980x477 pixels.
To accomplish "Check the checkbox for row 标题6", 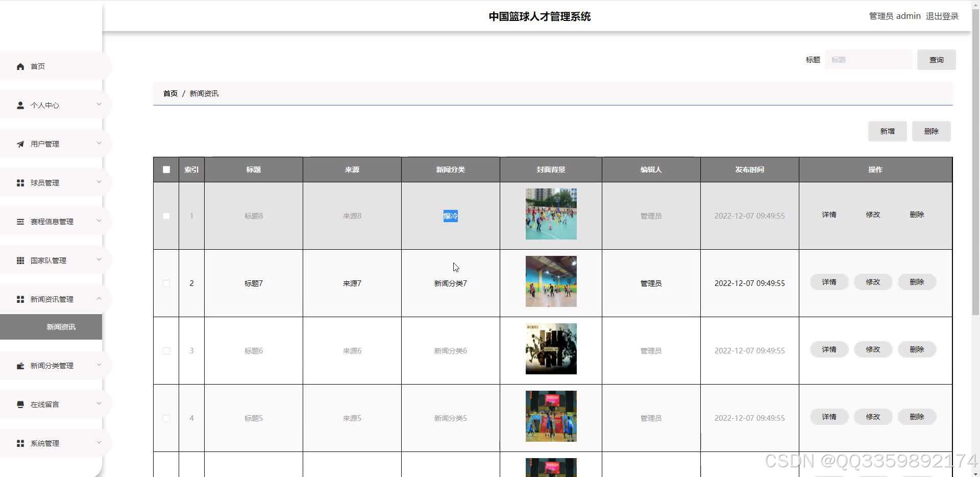I will click(166, 351).
